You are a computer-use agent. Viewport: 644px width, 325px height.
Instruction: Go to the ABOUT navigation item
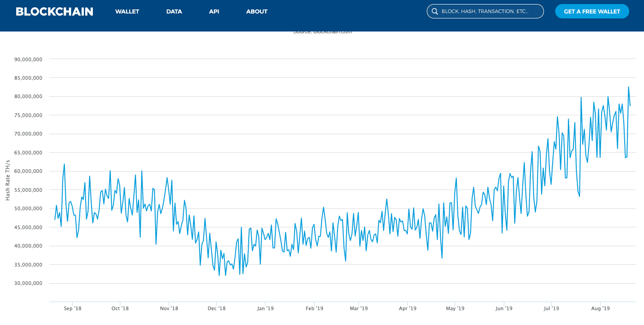tap(257, 12)
